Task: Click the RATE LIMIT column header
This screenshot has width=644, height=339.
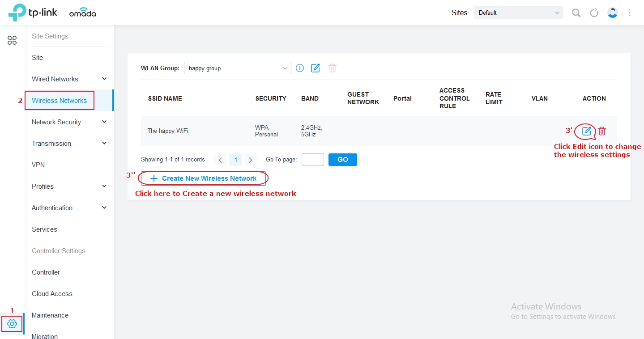Action: (494, 98)
